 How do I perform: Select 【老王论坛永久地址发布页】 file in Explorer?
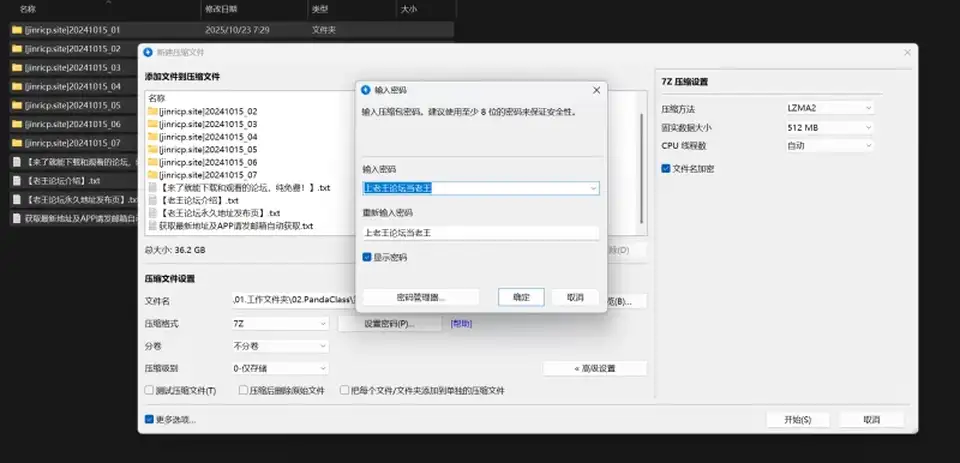pyautogui.click(x=73, y=200)
